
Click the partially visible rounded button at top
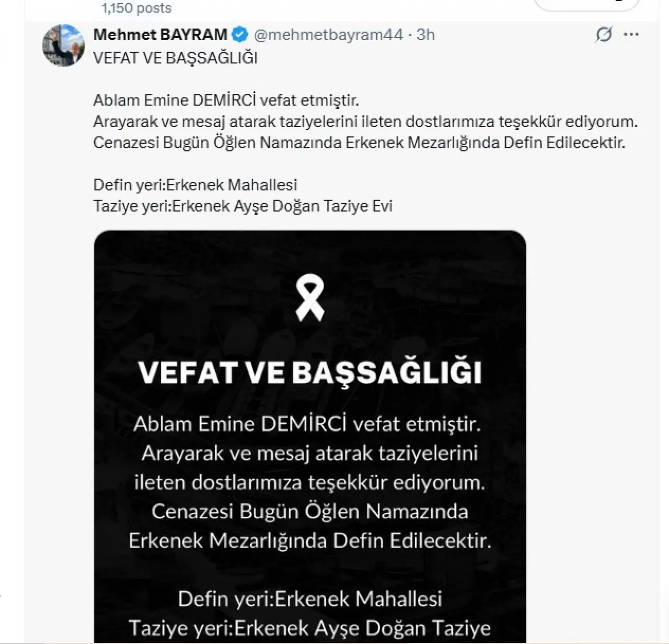[x=587, y=5]
